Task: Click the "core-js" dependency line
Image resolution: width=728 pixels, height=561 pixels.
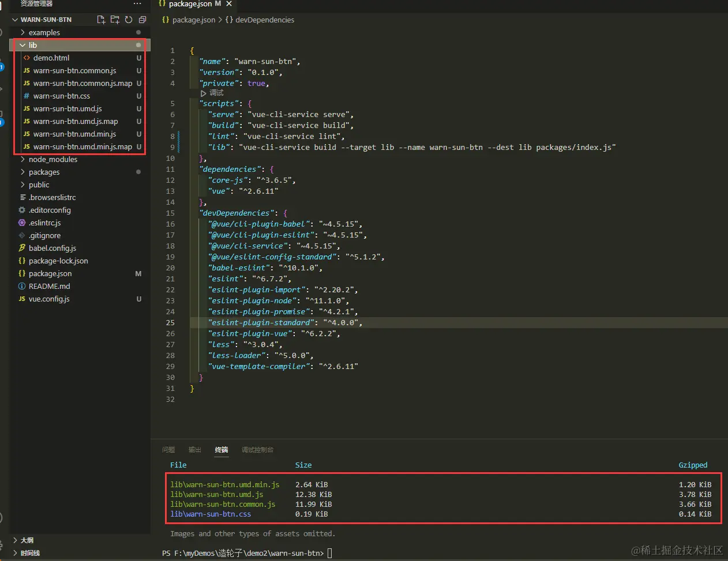Action: pos(252,180)
